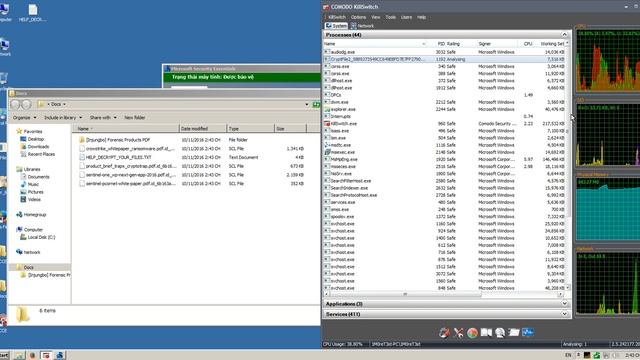Sort files by the Type column header
640x360 pixels.
pos(250,129)
